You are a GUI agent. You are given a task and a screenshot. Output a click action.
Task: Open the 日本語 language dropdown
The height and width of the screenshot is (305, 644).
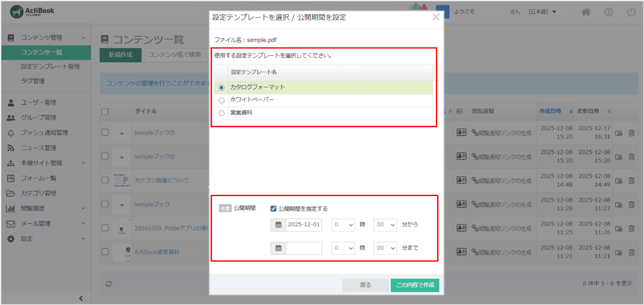point(543,12)
